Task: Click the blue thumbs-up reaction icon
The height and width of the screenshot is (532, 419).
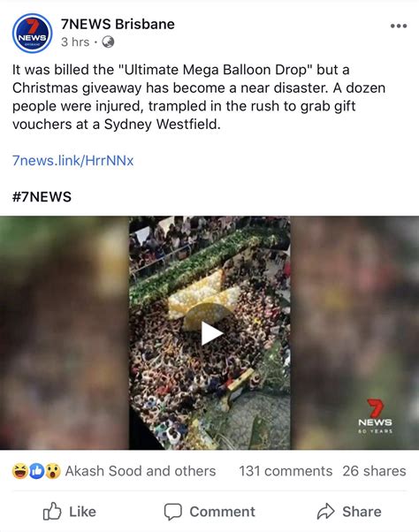Action: point(36,471)
